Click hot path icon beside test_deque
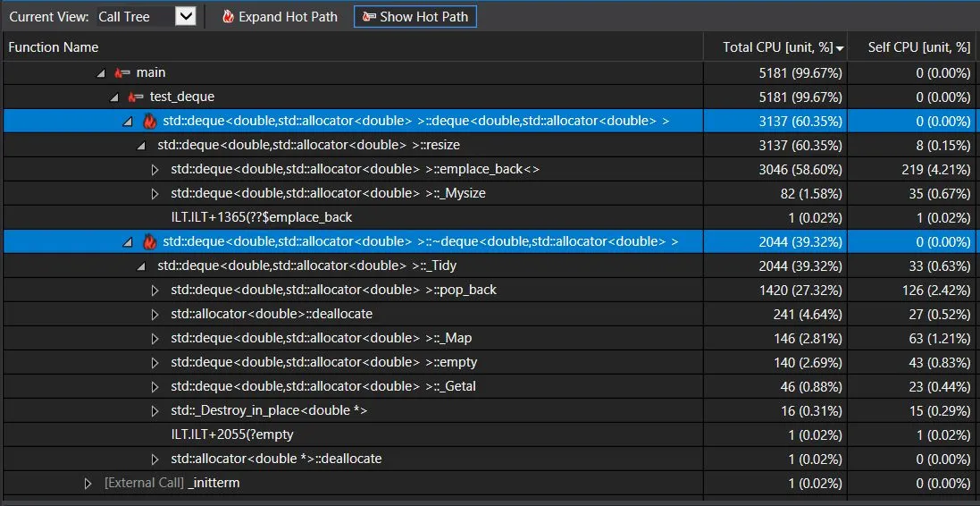Image resolution: width=980 pixels, height=506 pixels. [136, 97]
